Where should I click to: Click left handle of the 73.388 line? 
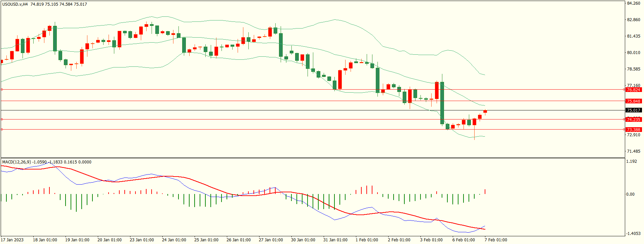click(x=2, y=129)
